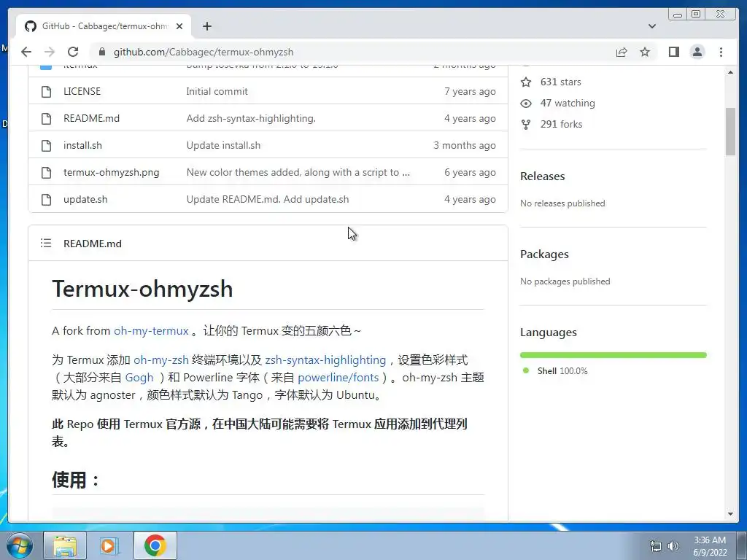747x560 pixels.
Task: Click the LICENSE file icon
Action: click(46, 91)
